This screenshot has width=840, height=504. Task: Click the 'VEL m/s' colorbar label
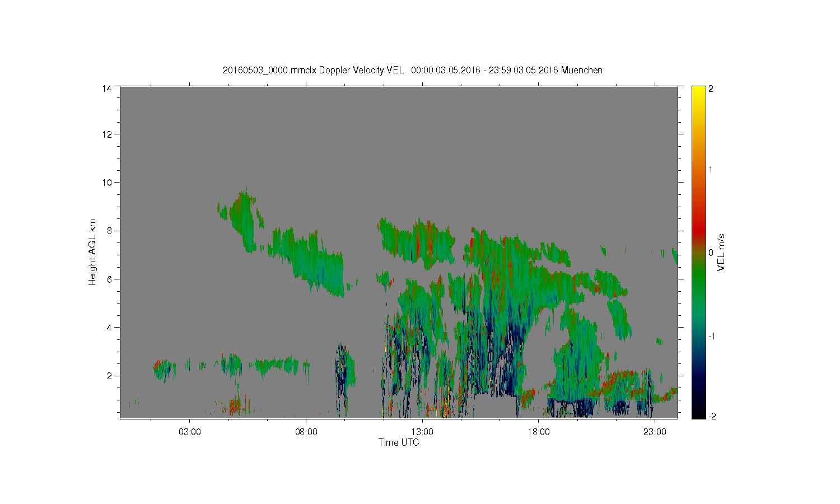click(722, 252)
